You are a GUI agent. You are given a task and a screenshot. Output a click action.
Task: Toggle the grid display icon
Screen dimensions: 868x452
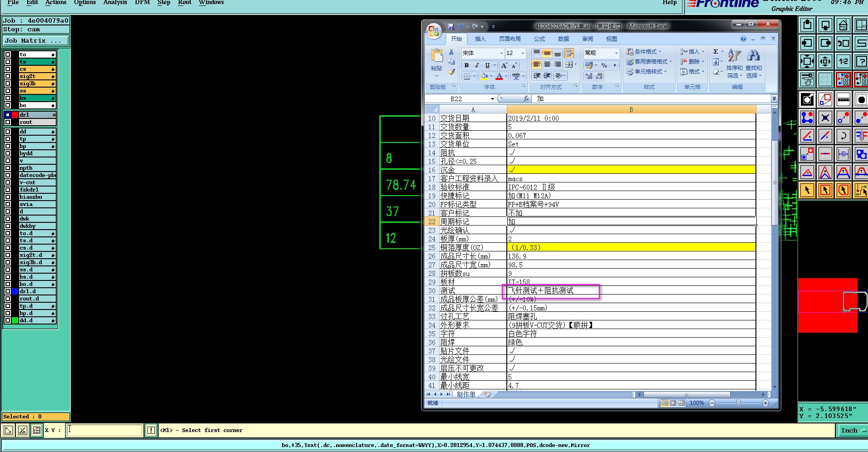tap(825, 79)
